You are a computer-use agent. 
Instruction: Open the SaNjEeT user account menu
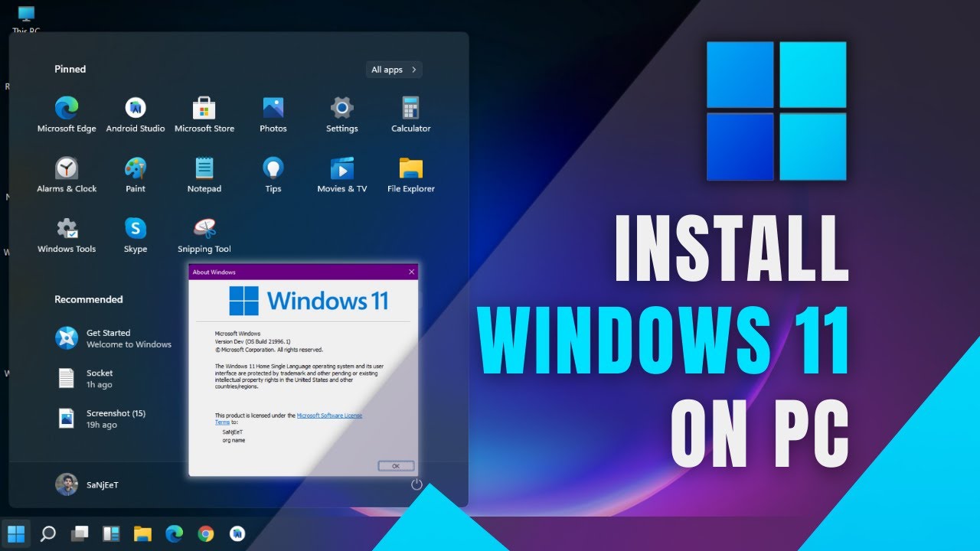click(87, 484)
